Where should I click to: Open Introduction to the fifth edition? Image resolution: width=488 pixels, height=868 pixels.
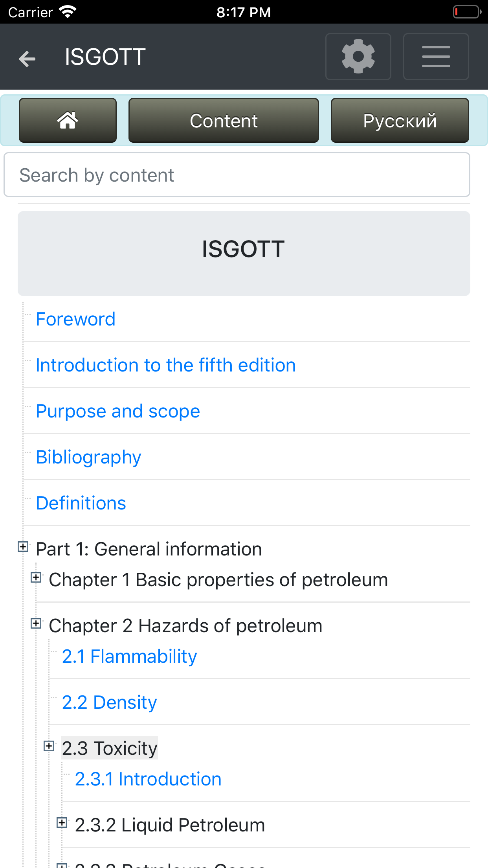click(165, 365)
